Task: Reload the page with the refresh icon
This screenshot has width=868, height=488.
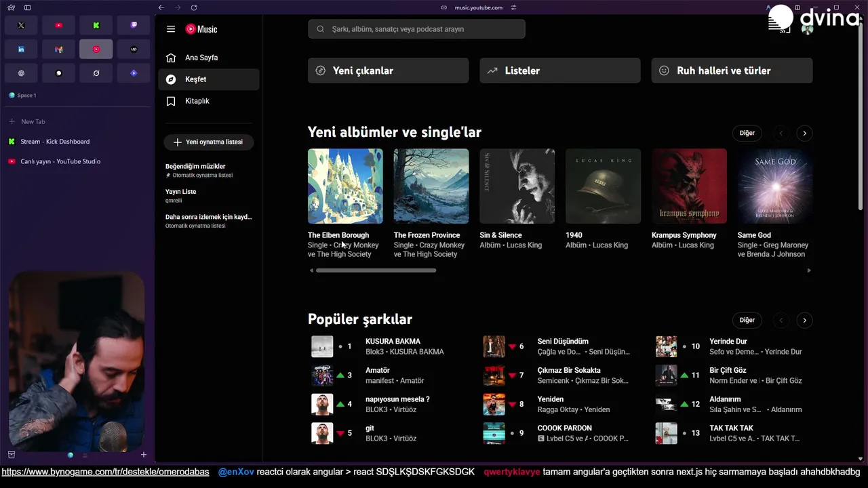Action: tap(194, 7)
